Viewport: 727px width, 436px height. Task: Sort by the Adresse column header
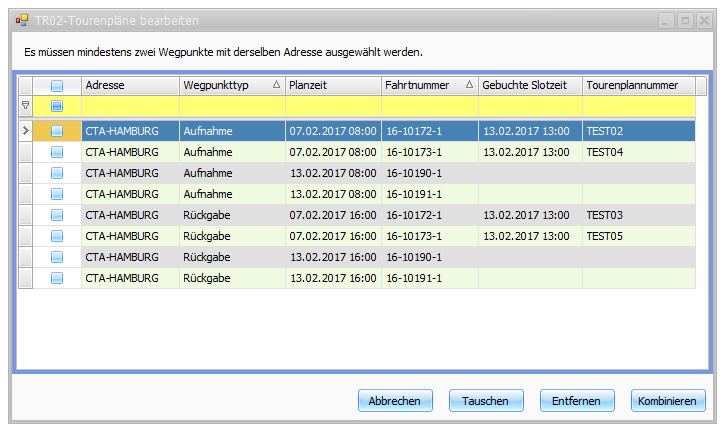point(130,85)
